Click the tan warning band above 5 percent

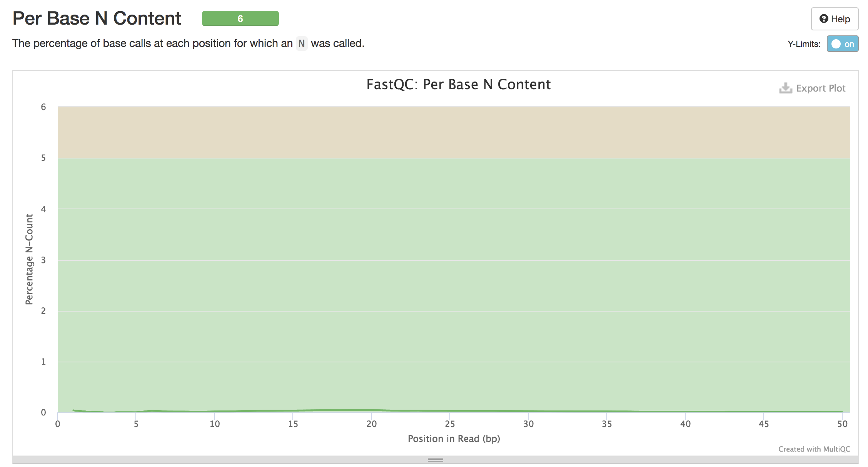pos(454,132)
